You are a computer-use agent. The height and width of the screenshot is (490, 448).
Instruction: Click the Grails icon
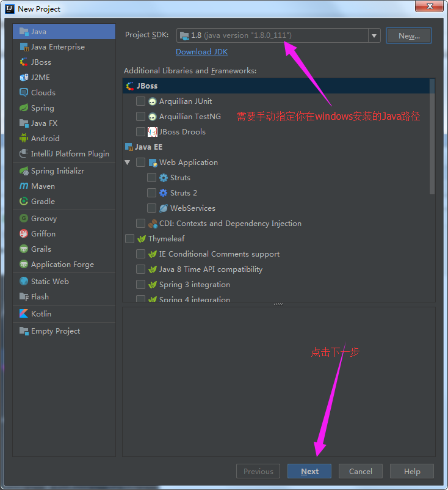pos(24,249)
